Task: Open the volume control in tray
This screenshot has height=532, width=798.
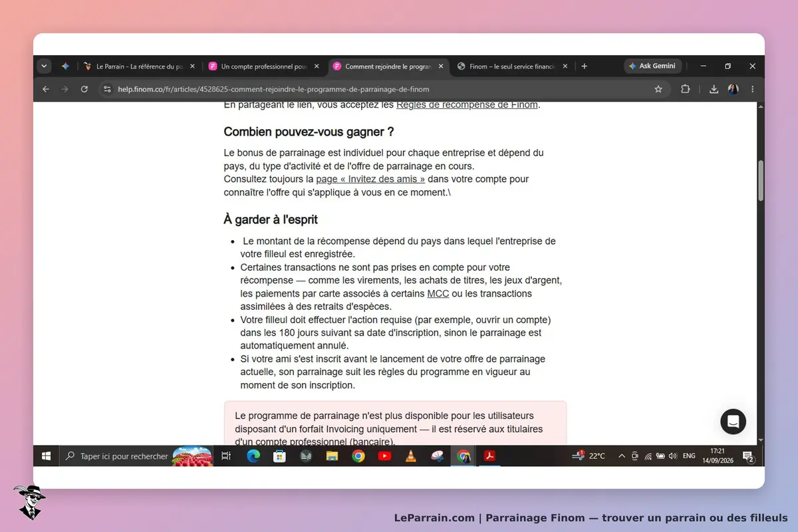Action: (672, 456)
